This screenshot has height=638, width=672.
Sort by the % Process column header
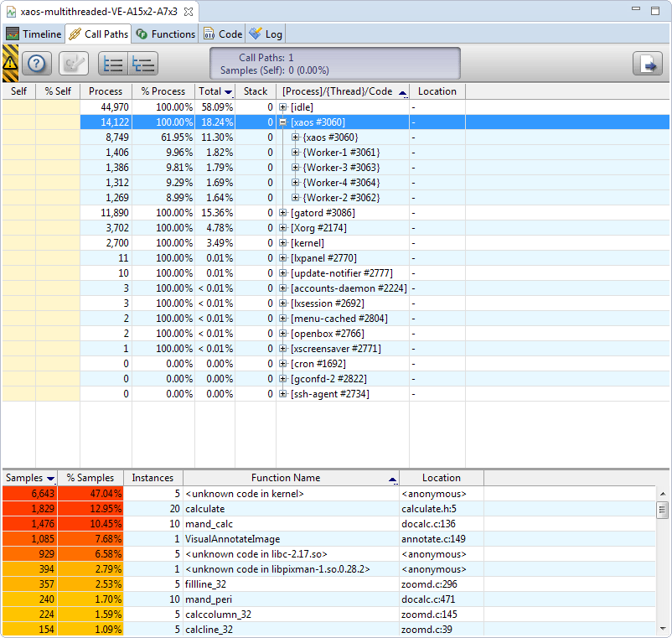[163, 91]
